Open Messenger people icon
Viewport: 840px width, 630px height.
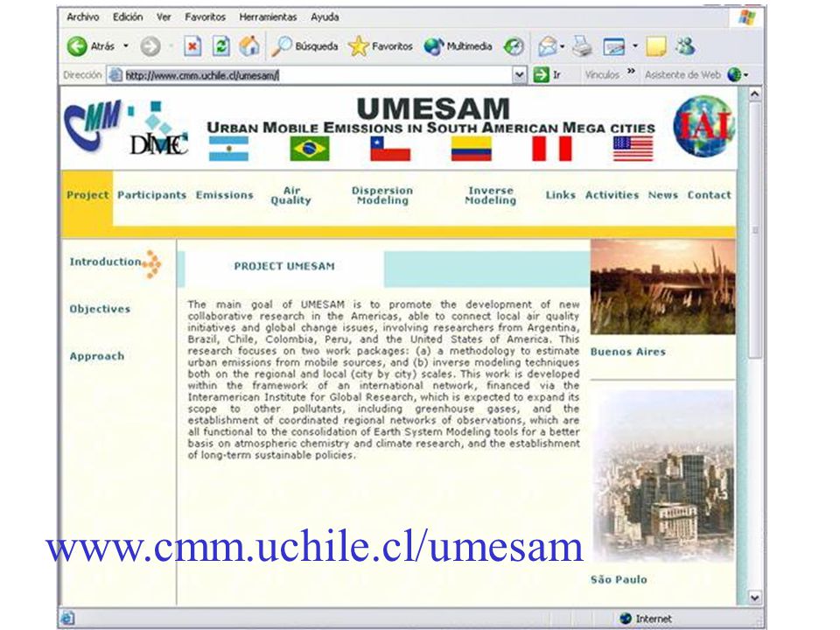[685, 46]
